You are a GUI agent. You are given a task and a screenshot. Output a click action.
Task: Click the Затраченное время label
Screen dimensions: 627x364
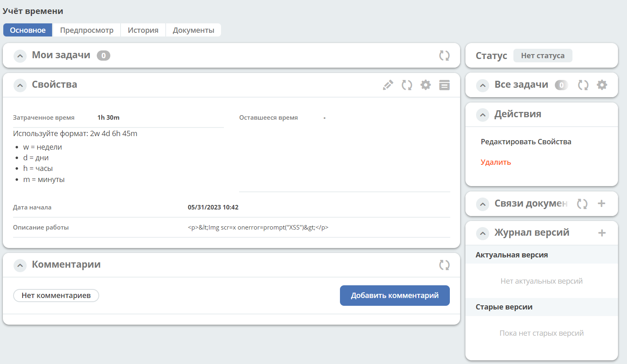44,117
